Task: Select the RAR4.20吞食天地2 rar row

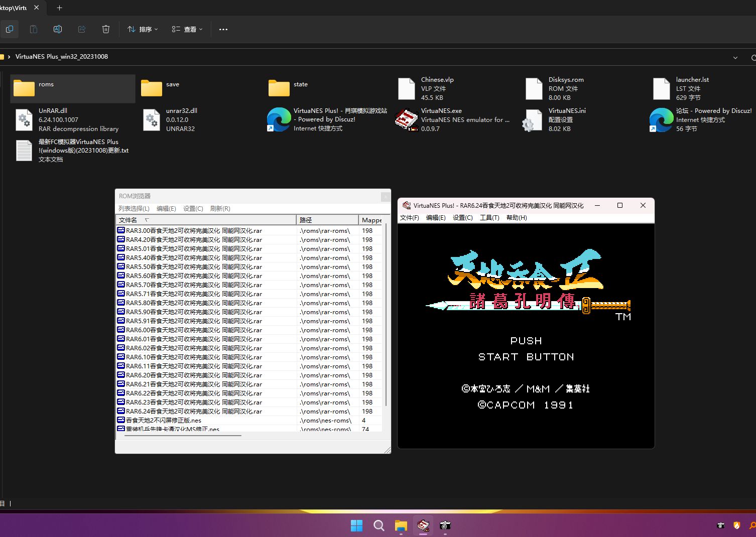Action: (x=249, y=240)
